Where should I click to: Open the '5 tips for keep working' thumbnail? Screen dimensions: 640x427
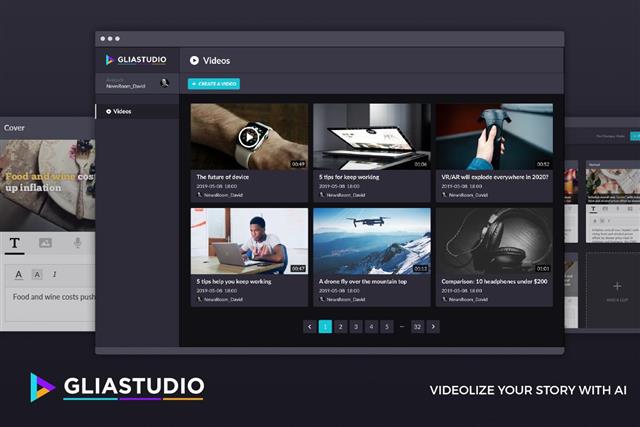372,136
